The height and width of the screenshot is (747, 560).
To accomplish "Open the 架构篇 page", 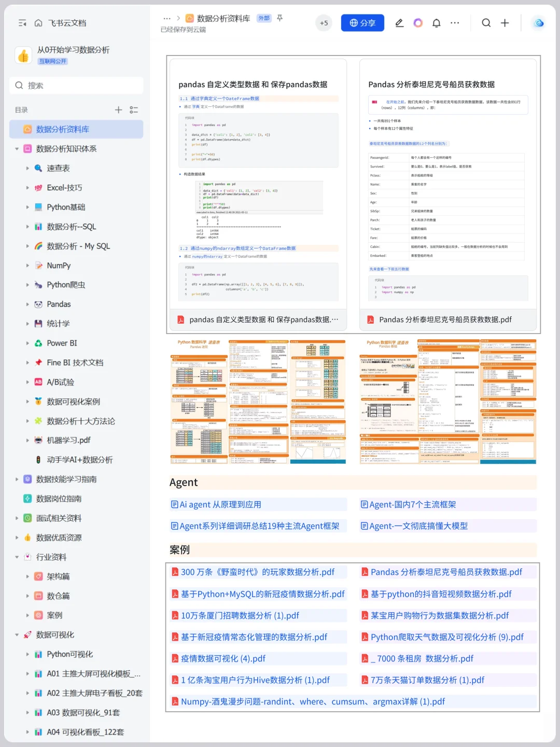I will point(58,576).
